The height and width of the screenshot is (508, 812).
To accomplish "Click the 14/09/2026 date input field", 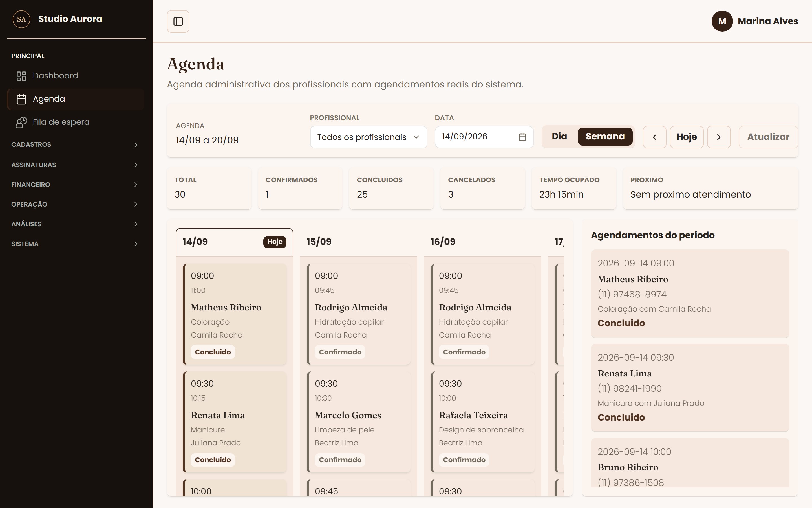I will [484, 137].
